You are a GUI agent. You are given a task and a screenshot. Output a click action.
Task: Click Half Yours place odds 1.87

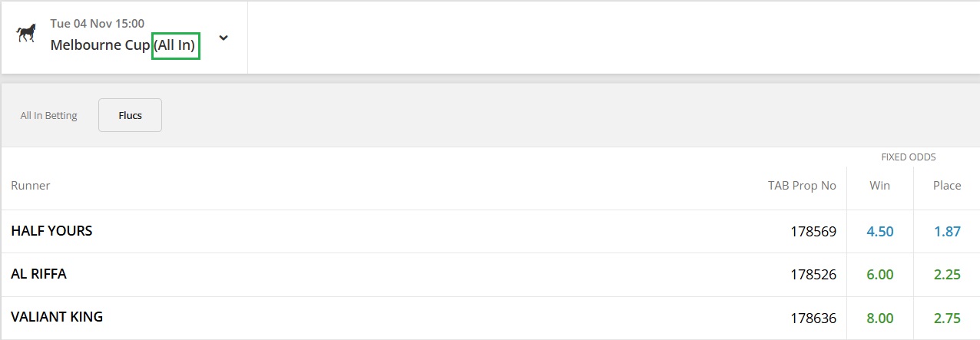(947, 231)
